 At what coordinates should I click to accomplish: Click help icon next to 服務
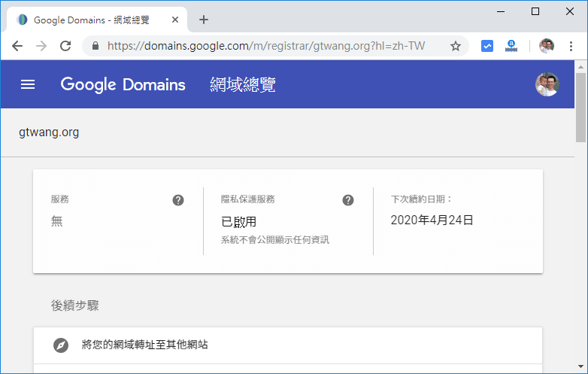[x=178, y=200]
